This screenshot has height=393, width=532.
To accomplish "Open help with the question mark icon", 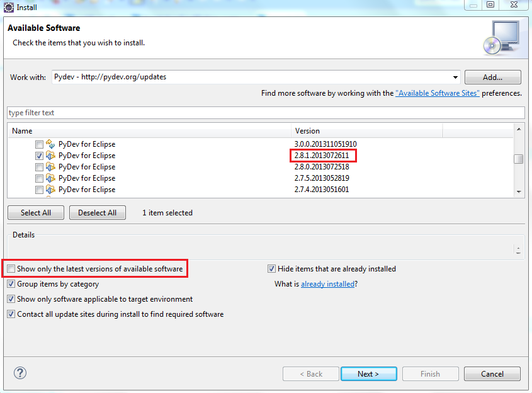I will coord(20,373).
